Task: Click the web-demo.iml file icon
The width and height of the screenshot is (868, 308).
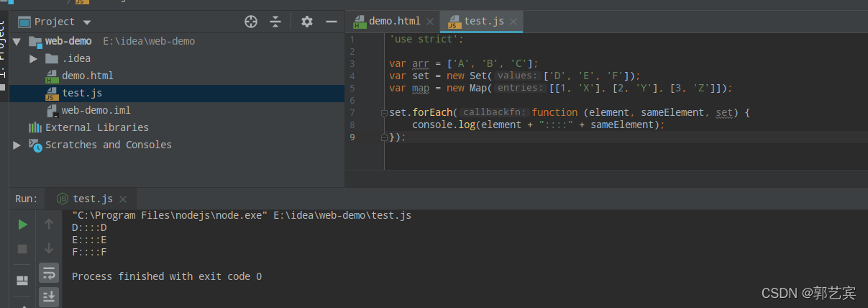Action: [x=52, y=110]
